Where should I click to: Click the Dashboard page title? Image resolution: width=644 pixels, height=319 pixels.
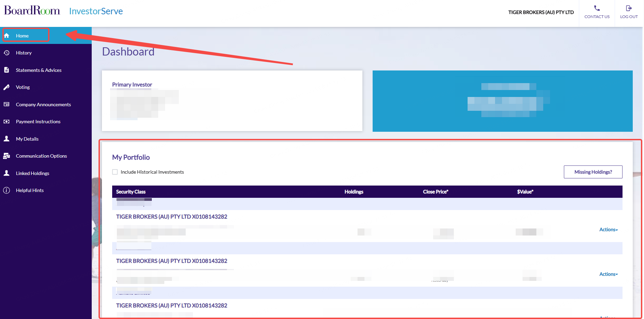128,52
